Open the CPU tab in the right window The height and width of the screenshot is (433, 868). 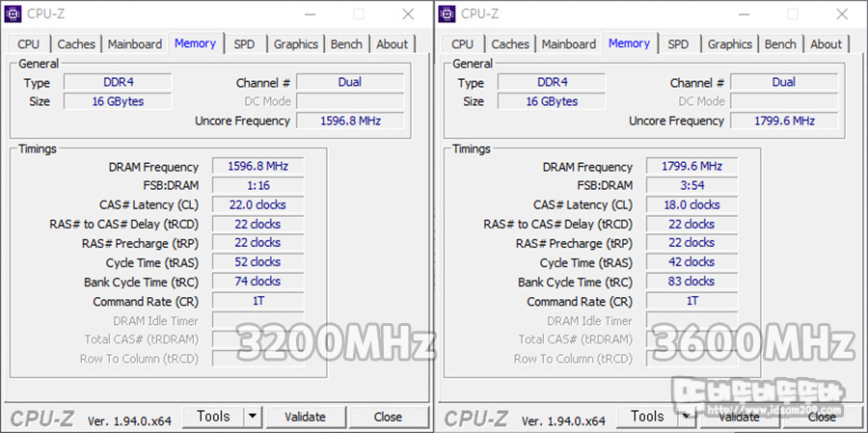click(462, 44)
